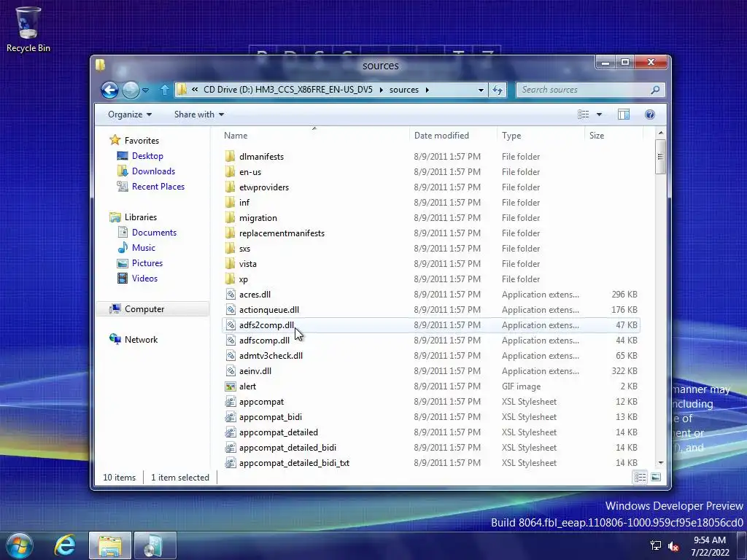Open the view options dropdown arrow
The width and height of the screenshot is (747, 560).
pyautogui.click(x=600, y=114)
